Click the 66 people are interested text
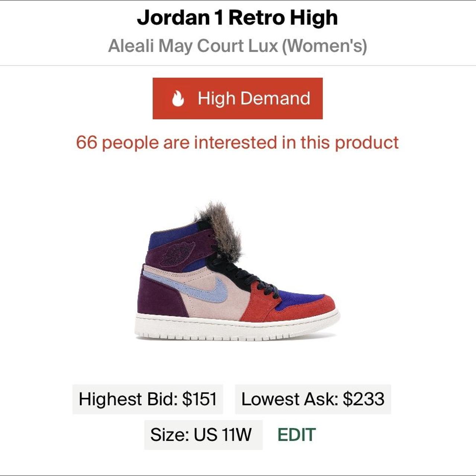The width and height of the screenshot is (476, 476). [x=237, y=142]
